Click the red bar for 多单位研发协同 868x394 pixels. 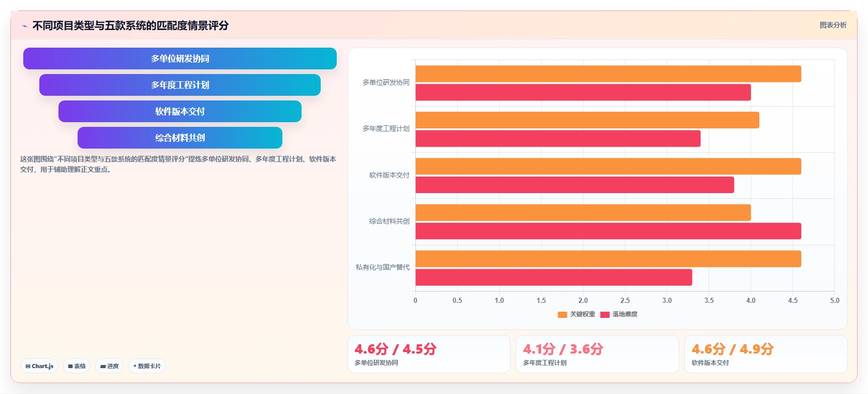click(583, 93)
